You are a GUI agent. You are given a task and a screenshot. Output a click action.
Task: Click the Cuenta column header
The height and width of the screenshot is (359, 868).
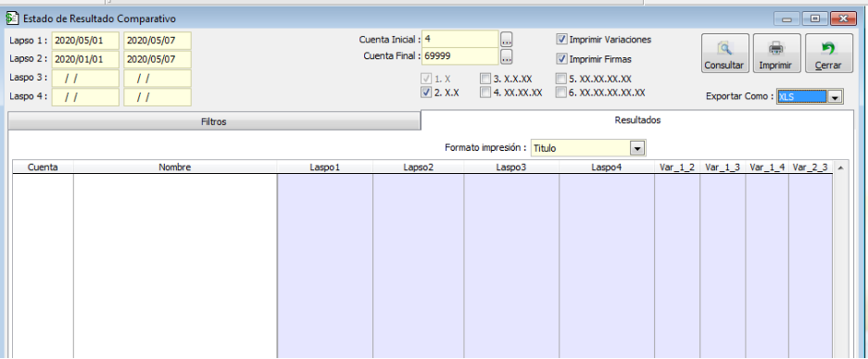(44, 167)
